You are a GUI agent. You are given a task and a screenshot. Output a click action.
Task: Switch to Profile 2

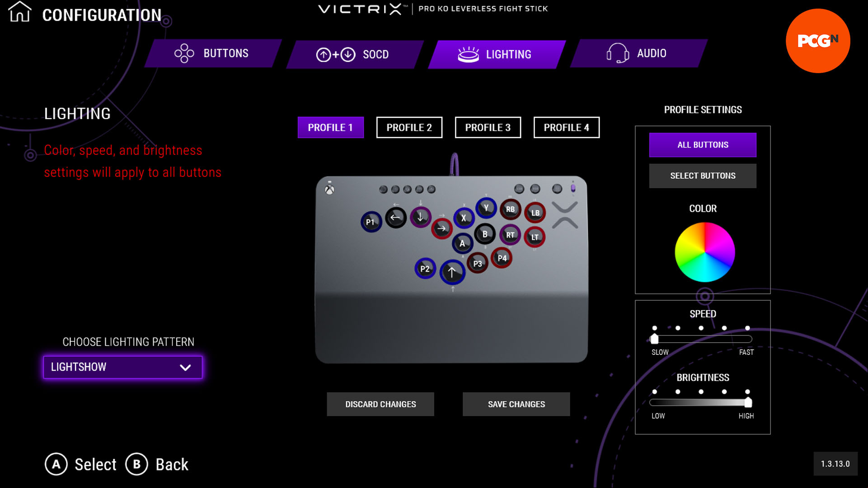coord(409,127)
